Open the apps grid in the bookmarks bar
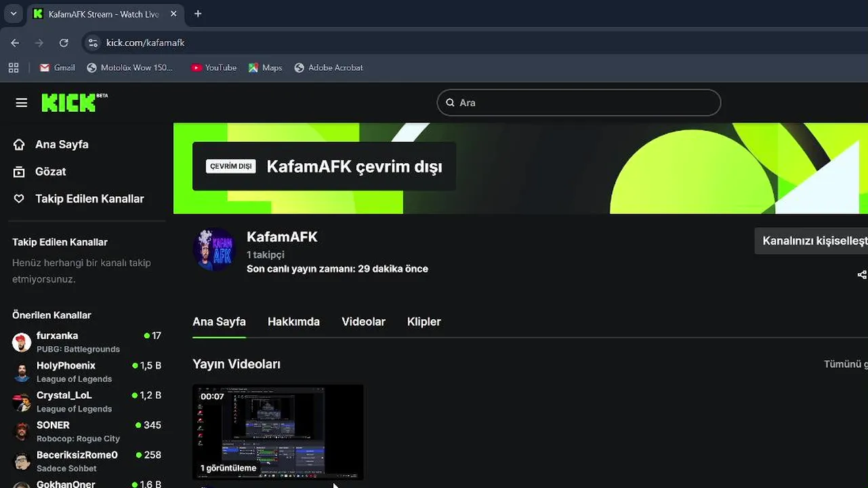 click(13, 68)
